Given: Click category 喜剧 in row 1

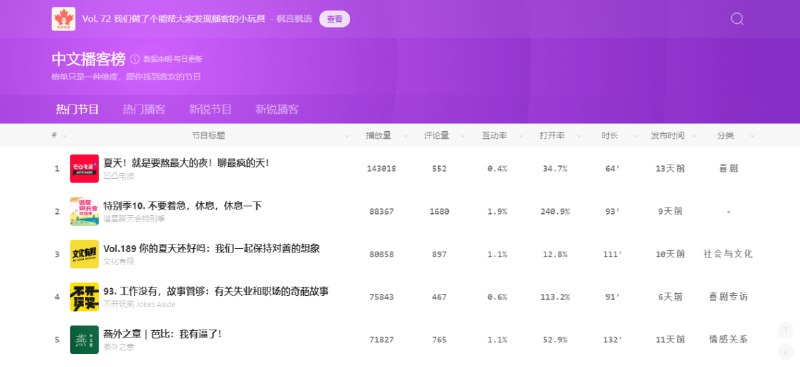Looking at the screenshot, I should tap(728, 168).
